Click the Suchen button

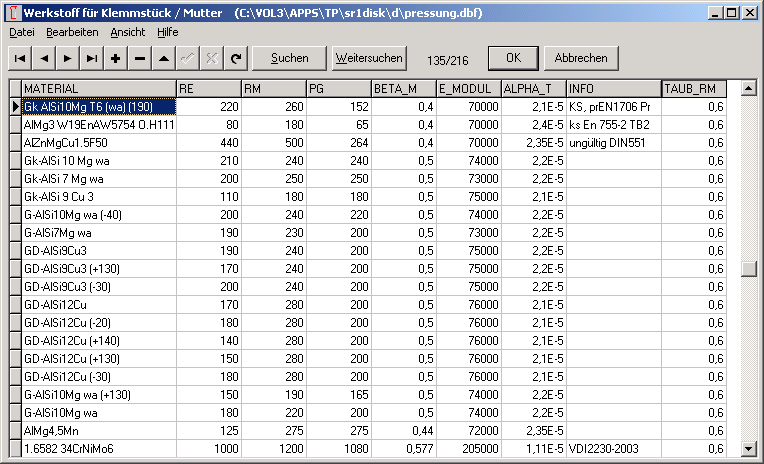click(x=289, y=58)
